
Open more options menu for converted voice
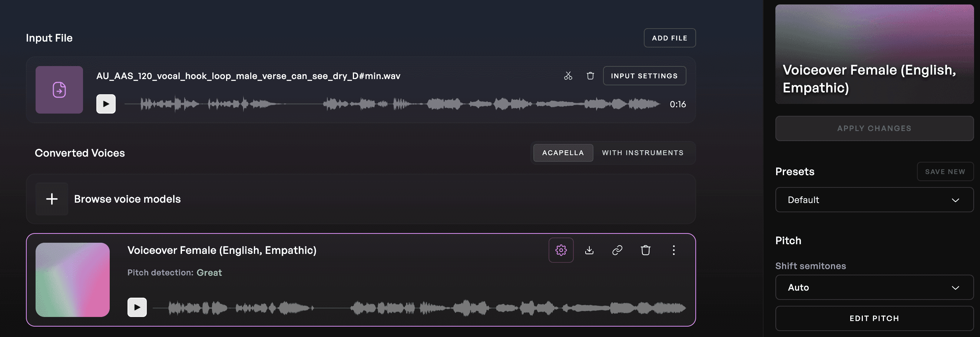pos(674,250)
